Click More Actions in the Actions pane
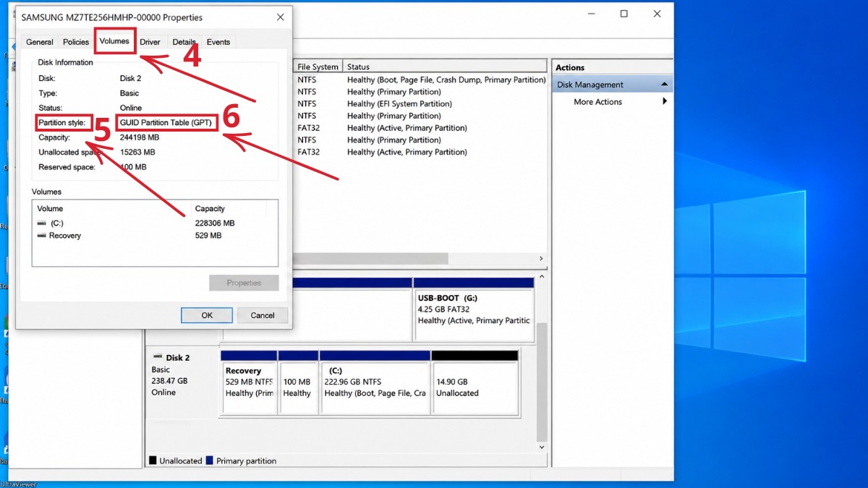 pyautogui.click(x=597, y=102)
